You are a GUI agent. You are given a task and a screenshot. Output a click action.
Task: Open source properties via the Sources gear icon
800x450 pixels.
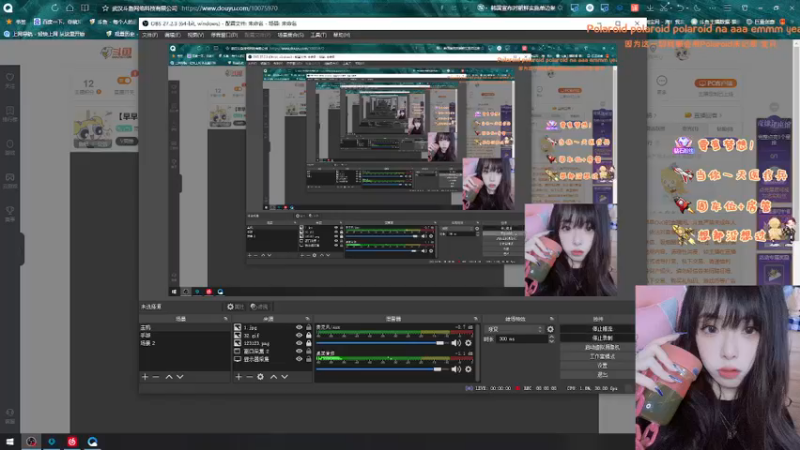[x=260, y=377]
